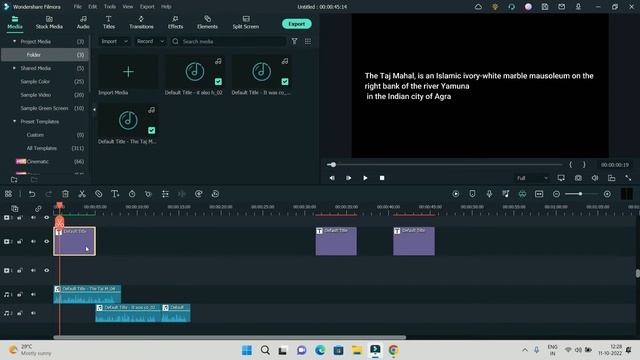The width and height of the screenshot is (640, 360).
Task: Collapse the Project Media tree
Action: tap(14, 41)
